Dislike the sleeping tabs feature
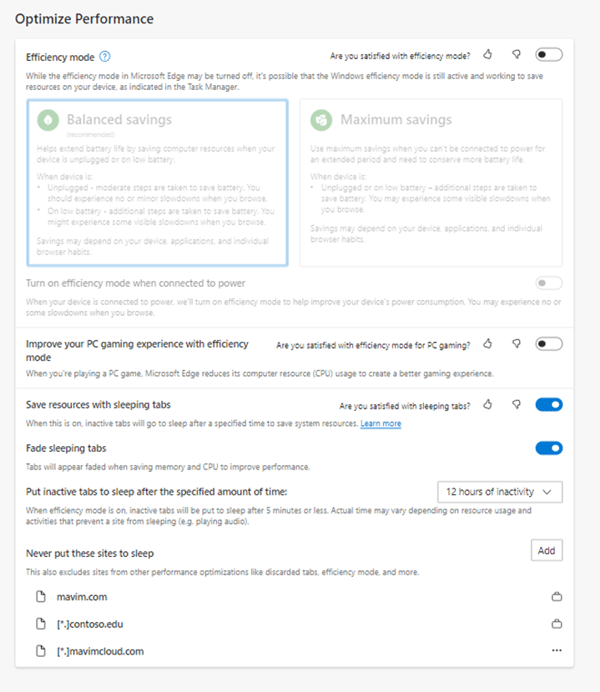Screen dimensions: 600x692 (516, 405)
